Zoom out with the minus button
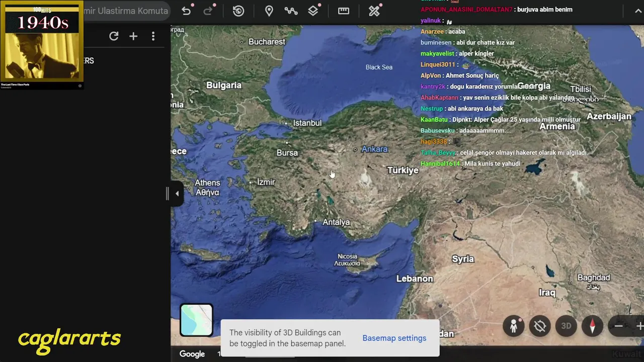The height and width of the screenshot is (362, 644). (619, 326)
